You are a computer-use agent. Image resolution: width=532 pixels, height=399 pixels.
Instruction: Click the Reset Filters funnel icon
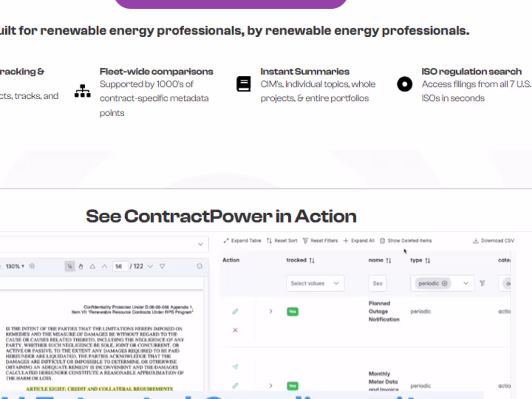[305, 240]
